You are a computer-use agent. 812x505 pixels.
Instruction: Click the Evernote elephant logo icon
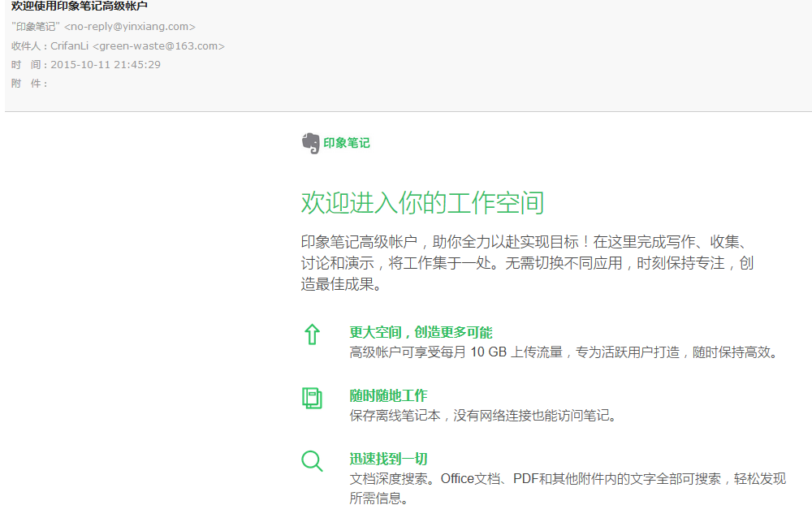311,143
